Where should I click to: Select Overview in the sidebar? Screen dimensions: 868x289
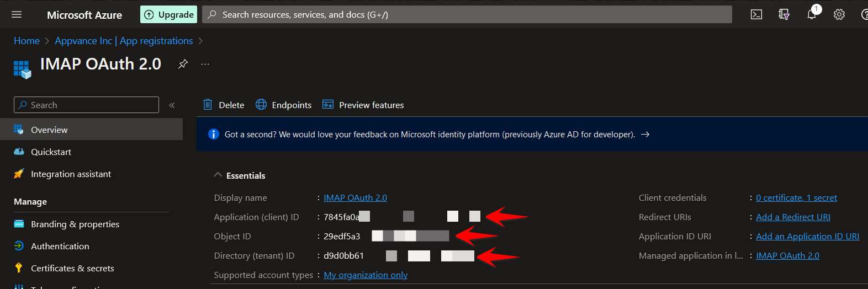(91, 130)
